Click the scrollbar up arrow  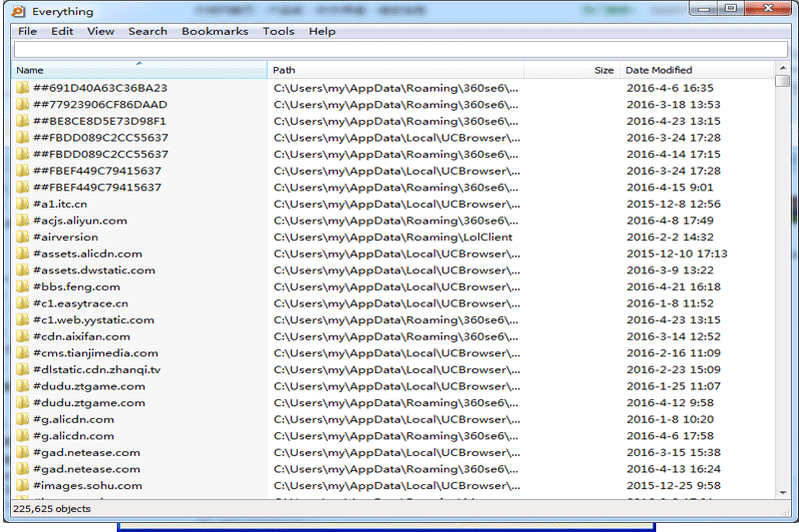[x=783, y=68]
